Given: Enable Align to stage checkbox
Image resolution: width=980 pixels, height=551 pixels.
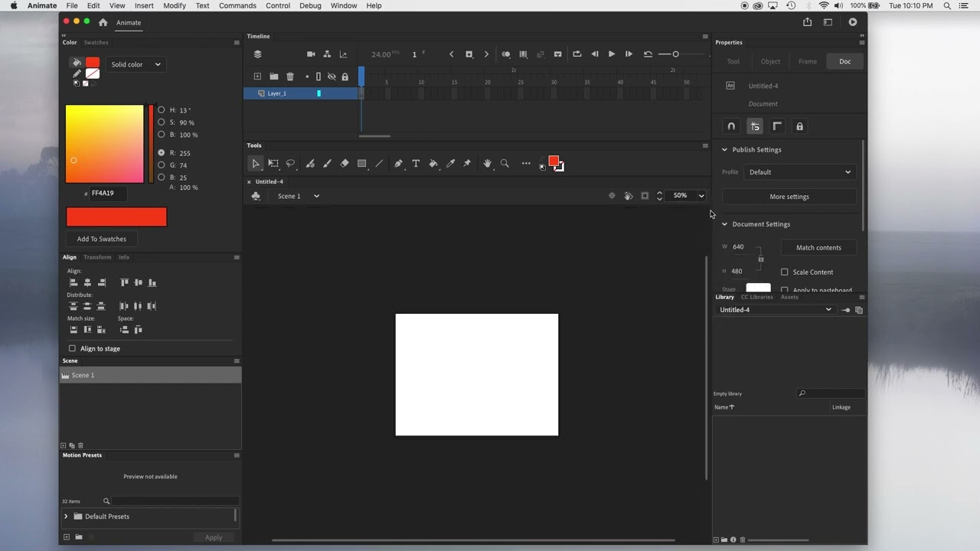Looking at the screenshot, I should tap(73, 349).
